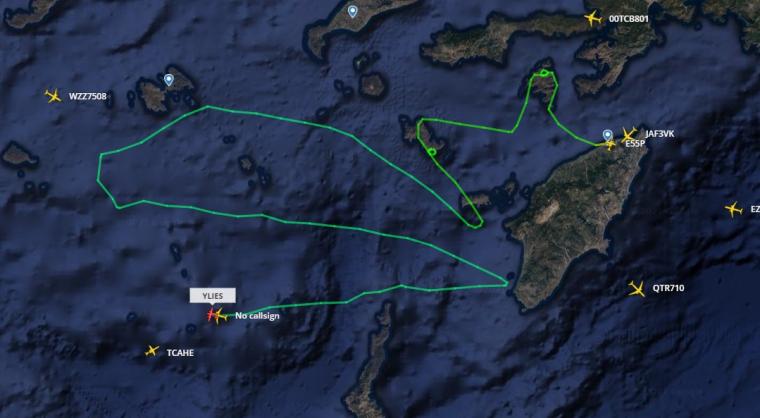Click the JAF3VK callsign label
The width and height of the screenshot is (760, 418).
point(659,134)
